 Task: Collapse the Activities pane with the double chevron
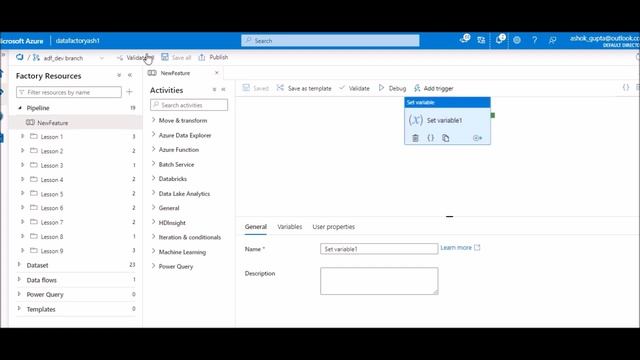(224, 89)
